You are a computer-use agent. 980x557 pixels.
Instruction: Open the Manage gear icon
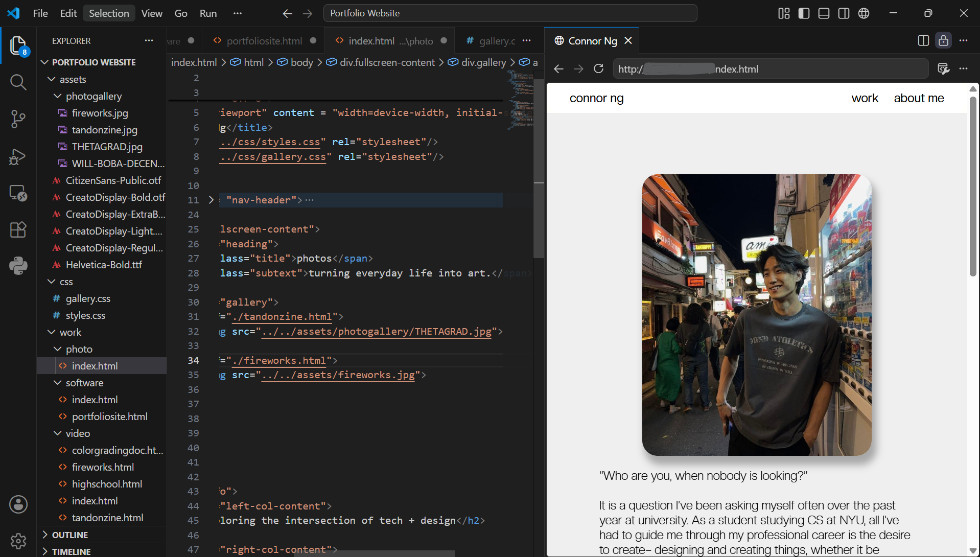(18, 540)
